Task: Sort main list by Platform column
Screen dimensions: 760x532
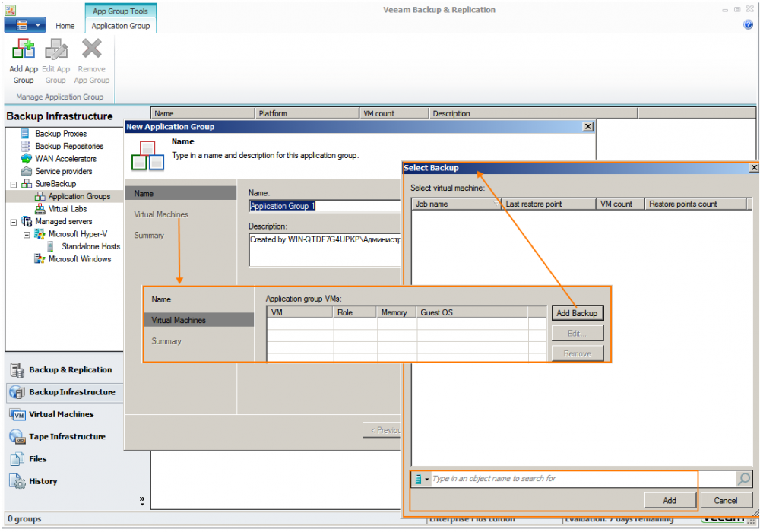Action: (x=307, y=113)
